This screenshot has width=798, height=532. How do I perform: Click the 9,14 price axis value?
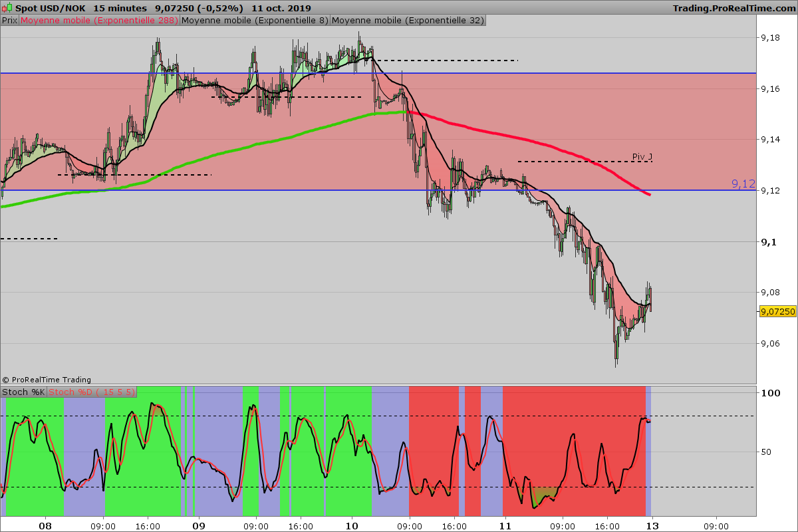tap(770, 140)
